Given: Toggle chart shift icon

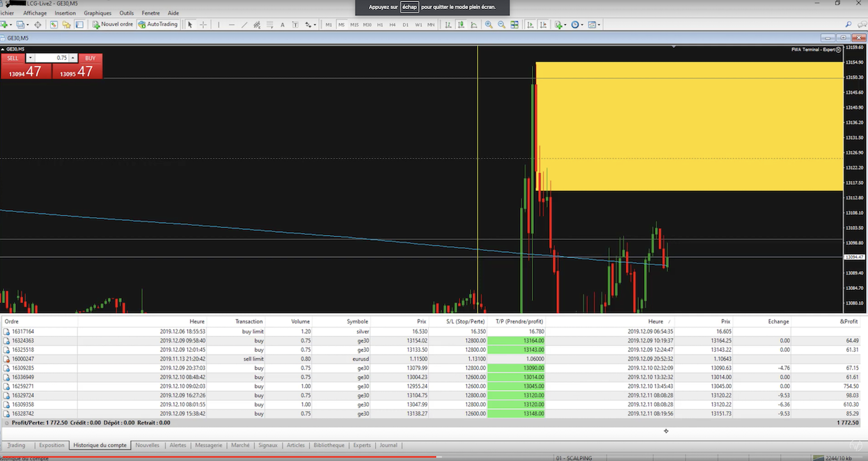Looking at the screenshot, I should point(543,24).
